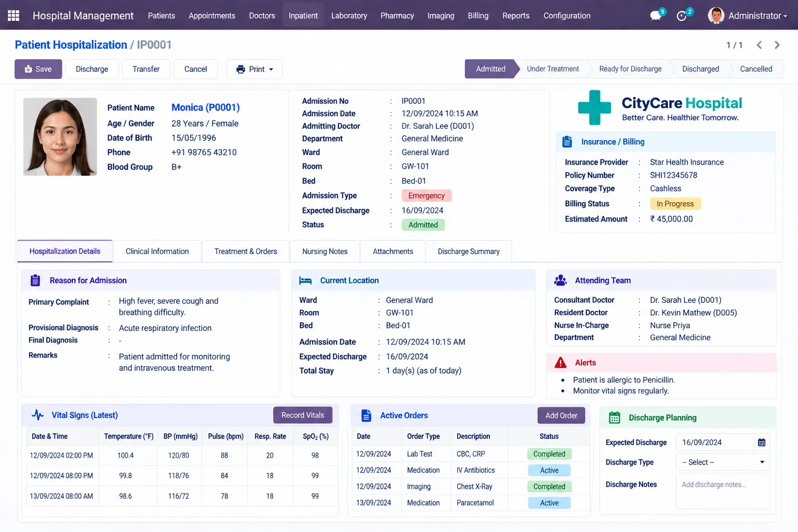Click the Current Location bed icon

coord(305,281)
